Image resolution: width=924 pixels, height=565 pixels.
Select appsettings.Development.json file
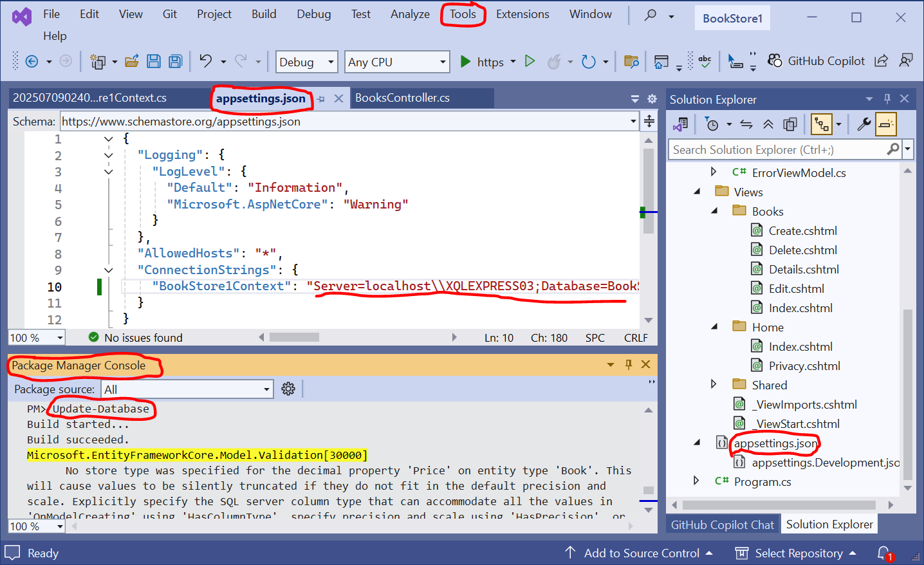click(826, 462)
